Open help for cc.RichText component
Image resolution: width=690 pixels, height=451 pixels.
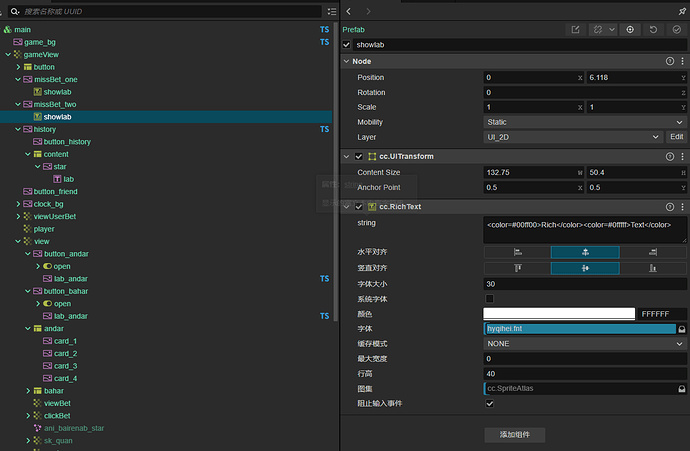[670, 207]
